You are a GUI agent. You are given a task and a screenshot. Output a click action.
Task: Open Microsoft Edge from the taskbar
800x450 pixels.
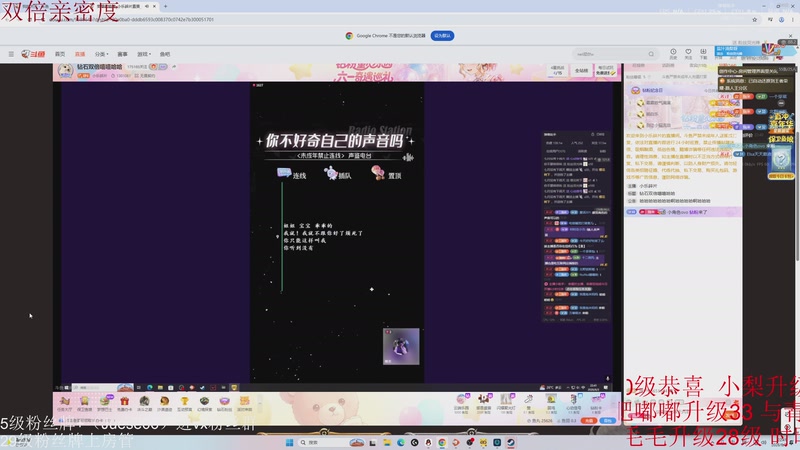point(401,442)
